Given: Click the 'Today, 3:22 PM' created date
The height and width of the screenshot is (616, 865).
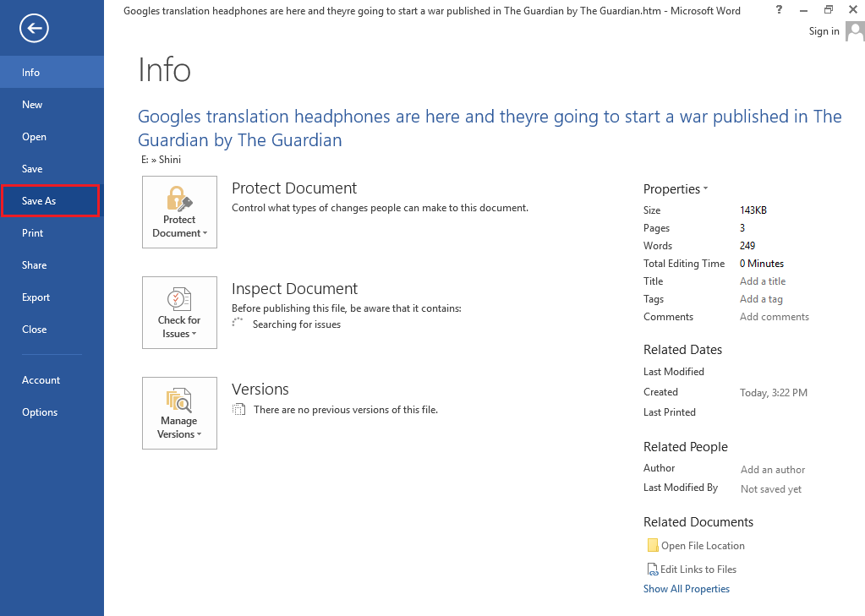Looking at the screenshot, I should [774, 393].
